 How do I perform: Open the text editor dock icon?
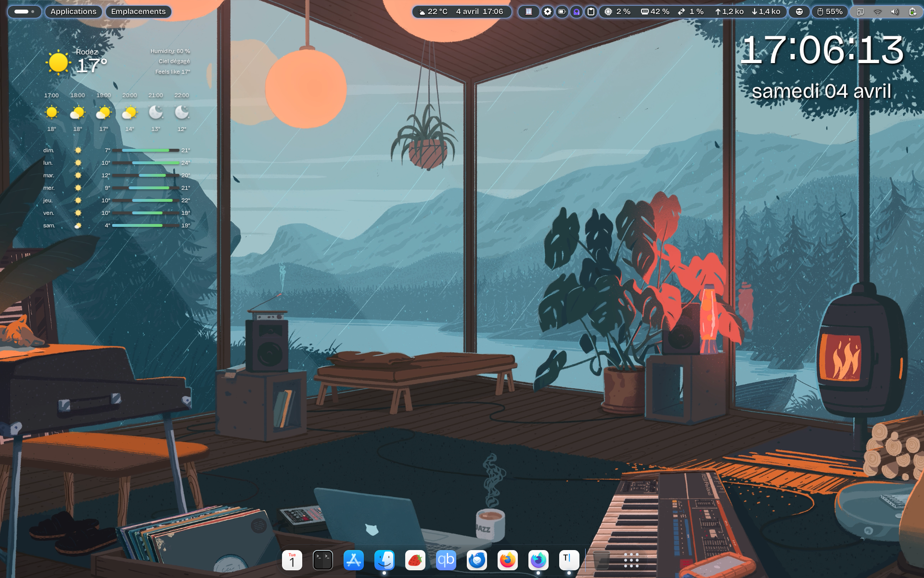tap(569, 560)
